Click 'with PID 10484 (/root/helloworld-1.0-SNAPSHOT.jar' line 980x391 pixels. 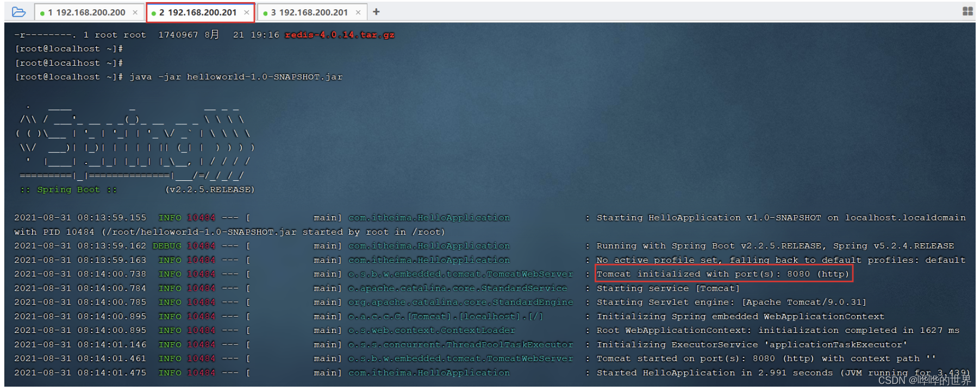click(229, 231)
